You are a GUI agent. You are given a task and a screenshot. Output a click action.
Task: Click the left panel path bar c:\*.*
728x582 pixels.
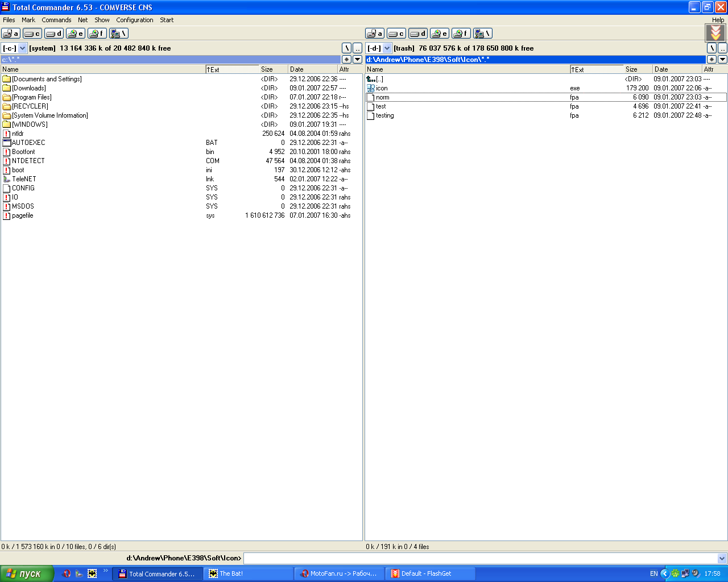tap(171, 60)
